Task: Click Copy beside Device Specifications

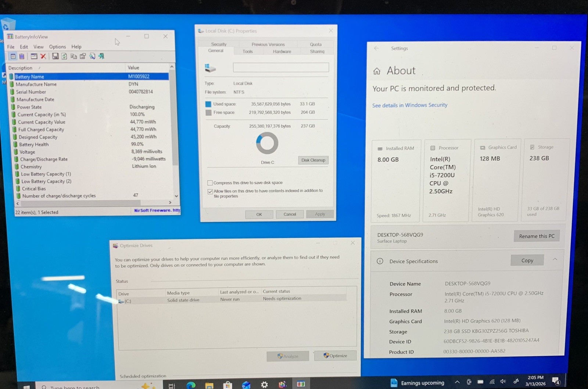Action: (x=527, y=260)
